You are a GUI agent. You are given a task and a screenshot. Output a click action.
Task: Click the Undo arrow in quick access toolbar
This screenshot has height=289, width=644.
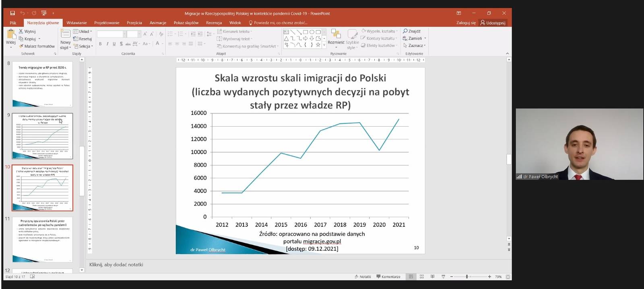(23, 13)
